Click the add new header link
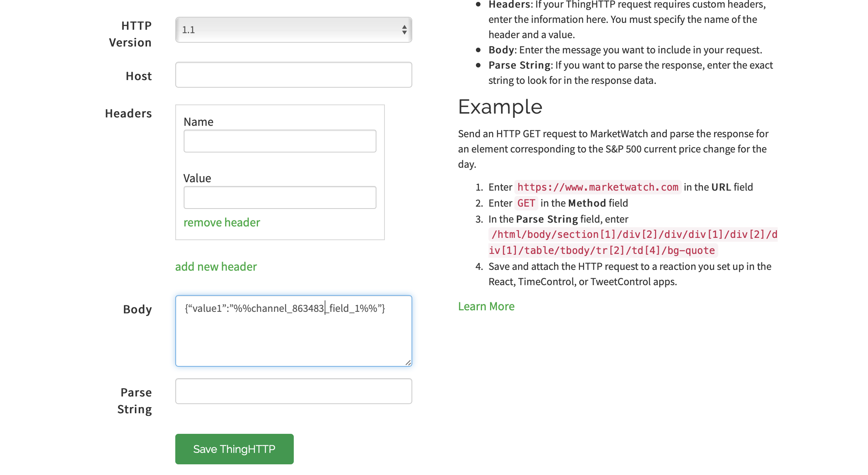 click(x=216, y=267)
